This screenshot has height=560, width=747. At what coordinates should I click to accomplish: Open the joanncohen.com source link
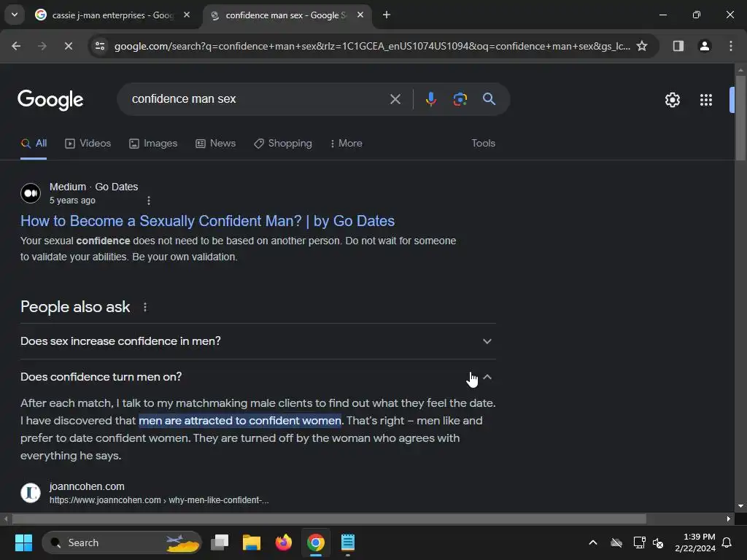[x=158, y=493]
